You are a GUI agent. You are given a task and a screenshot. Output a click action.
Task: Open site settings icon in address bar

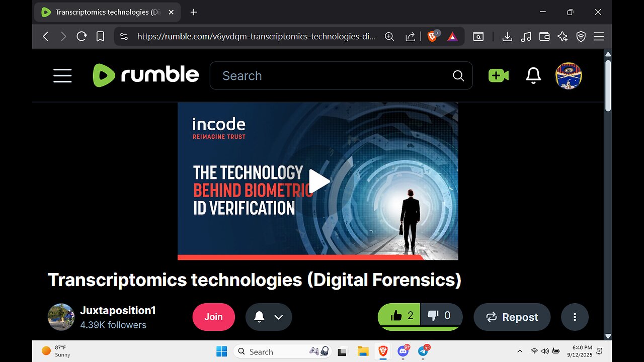pos(124,36)
